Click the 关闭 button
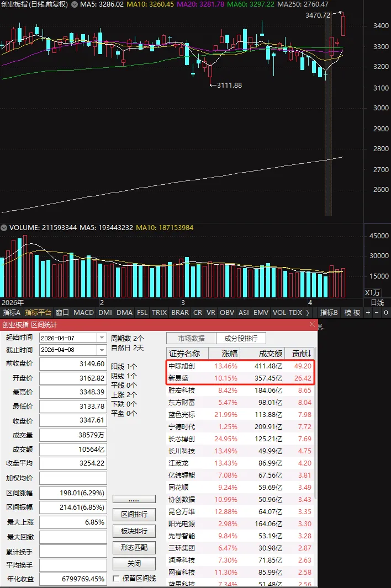The width and height of the screenshot is (391, 588). (134, 564)
